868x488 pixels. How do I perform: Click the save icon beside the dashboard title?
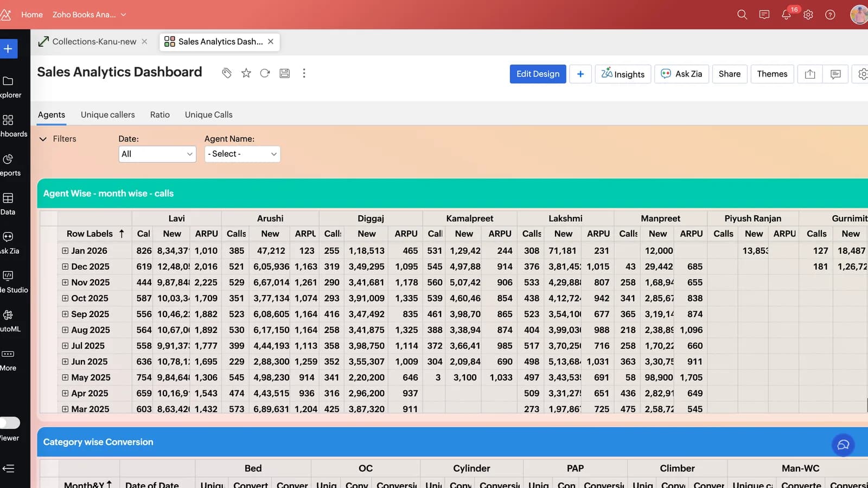pos(285,73)
